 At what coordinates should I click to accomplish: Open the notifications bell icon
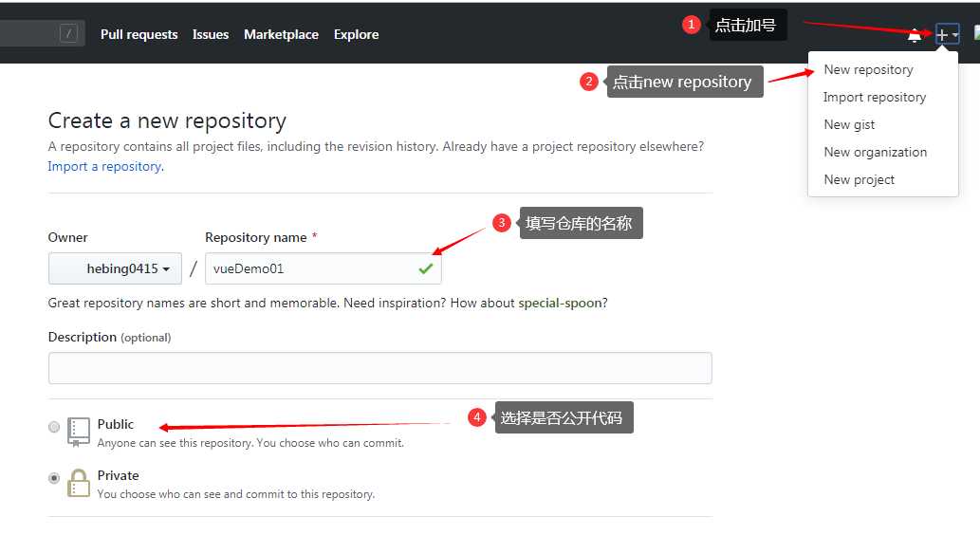(914, 36)
